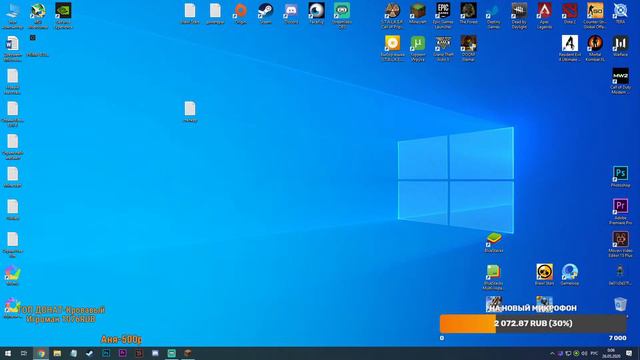Open the Origin desktop shortcut

coord(240,13)
